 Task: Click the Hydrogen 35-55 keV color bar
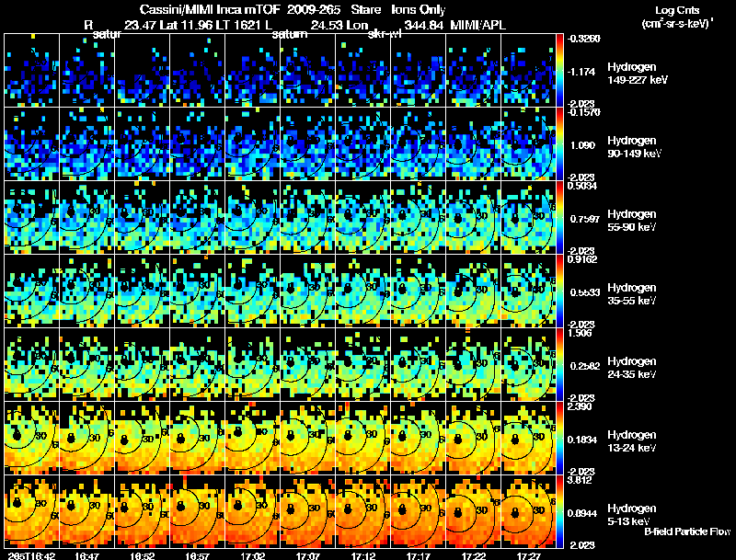click(x=559, y=291)
